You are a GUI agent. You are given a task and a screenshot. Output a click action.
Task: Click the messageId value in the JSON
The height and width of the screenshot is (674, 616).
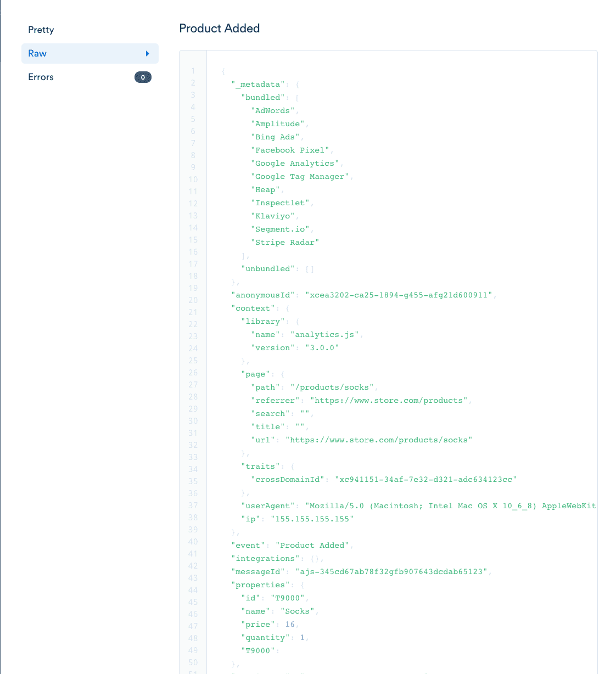pyautogui.click(x=392, y=571)
